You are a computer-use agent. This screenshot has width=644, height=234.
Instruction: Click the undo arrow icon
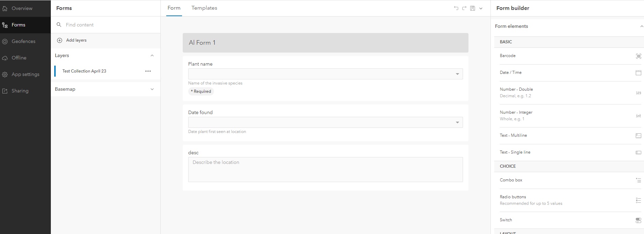(x=456, y=8)
